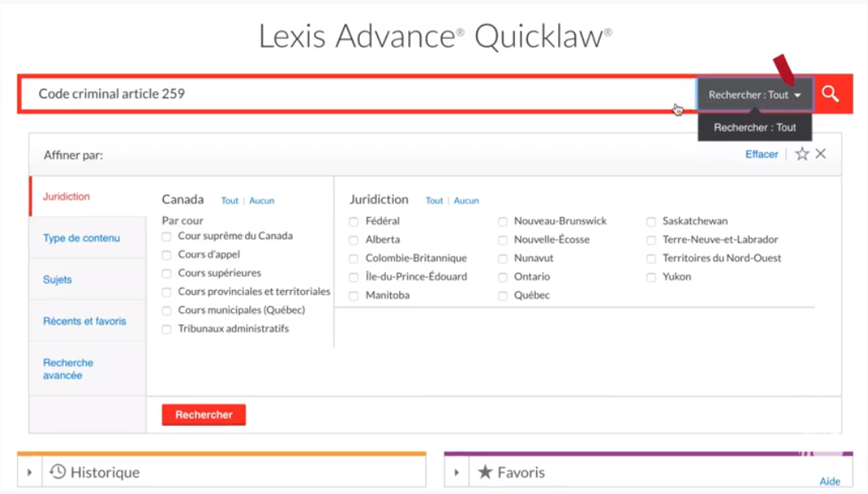Viewport: 868px width, 494px height.
Task: Click into the search input field
Action: coord(352,94)
